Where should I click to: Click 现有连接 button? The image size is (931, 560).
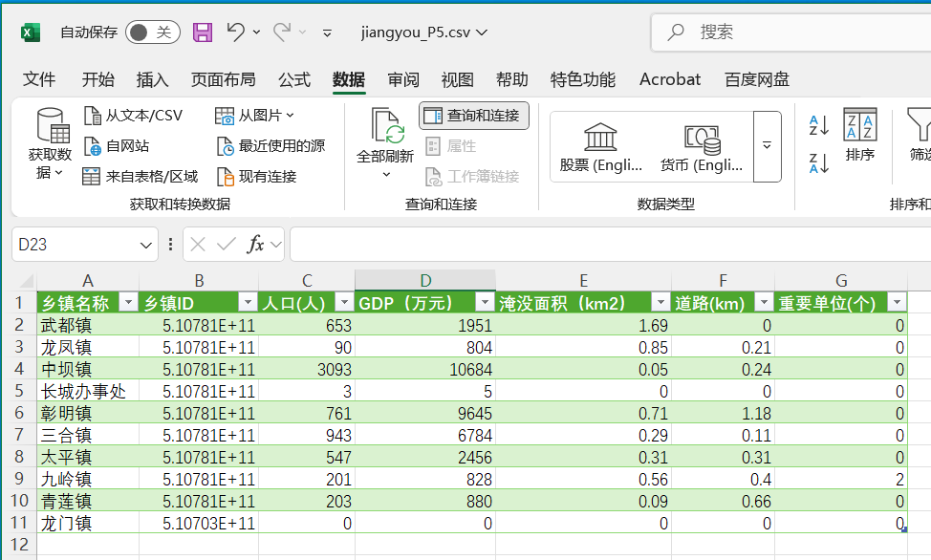(256, 176)
